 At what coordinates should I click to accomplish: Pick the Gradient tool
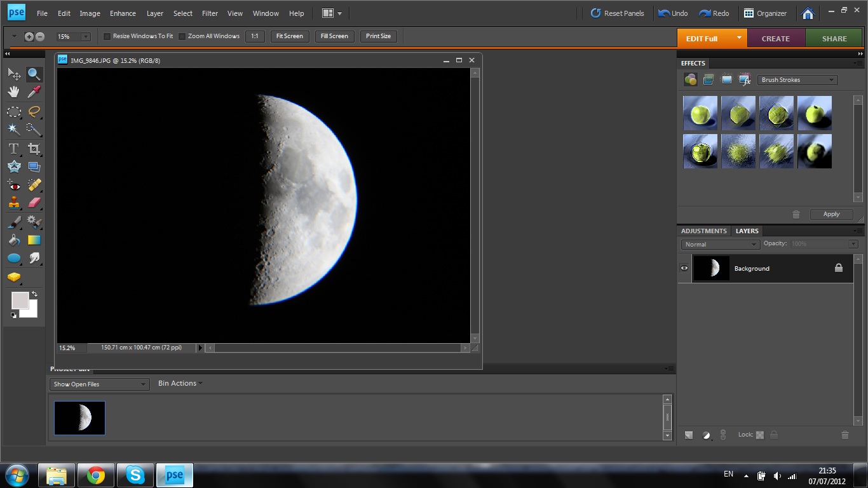click(34, 241)
